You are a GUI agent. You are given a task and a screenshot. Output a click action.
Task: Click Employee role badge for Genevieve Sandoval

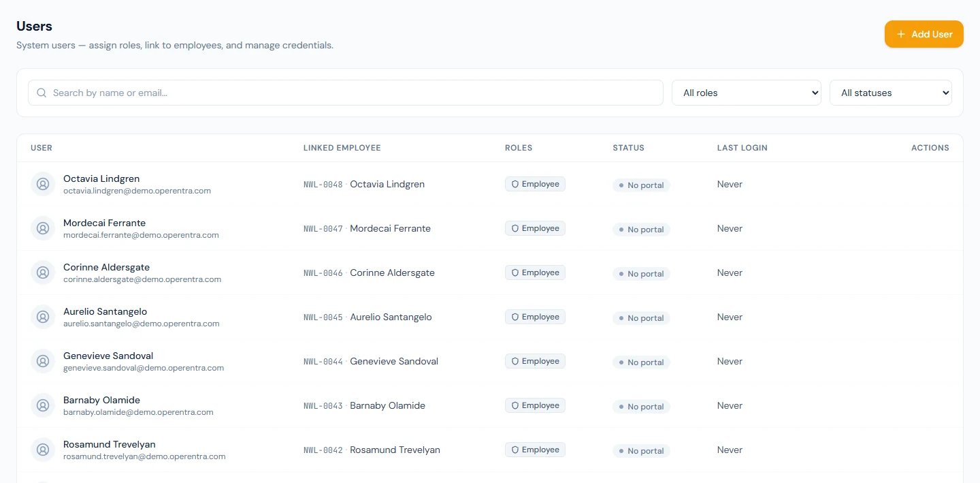pos(535,361)
